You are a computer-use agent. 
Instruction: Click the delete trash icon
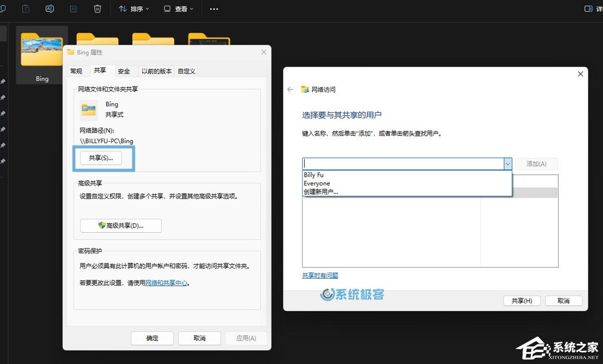97,8
